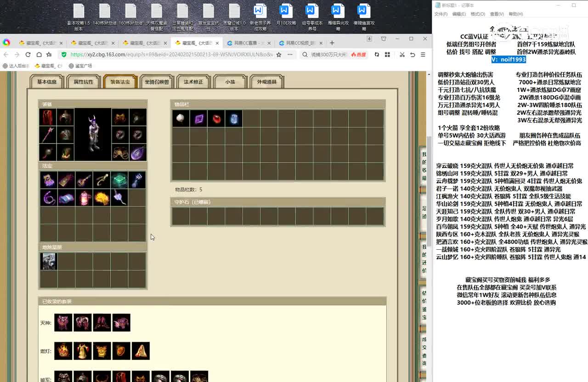Switch to the 坐骑召唤兽 tab

click(x=157, y=82)
